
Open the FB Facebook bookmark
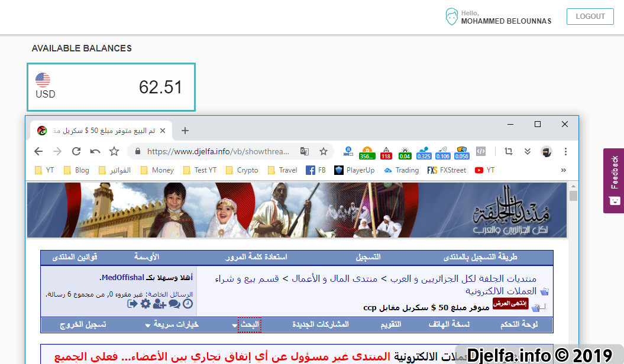(x=316, y=170)
